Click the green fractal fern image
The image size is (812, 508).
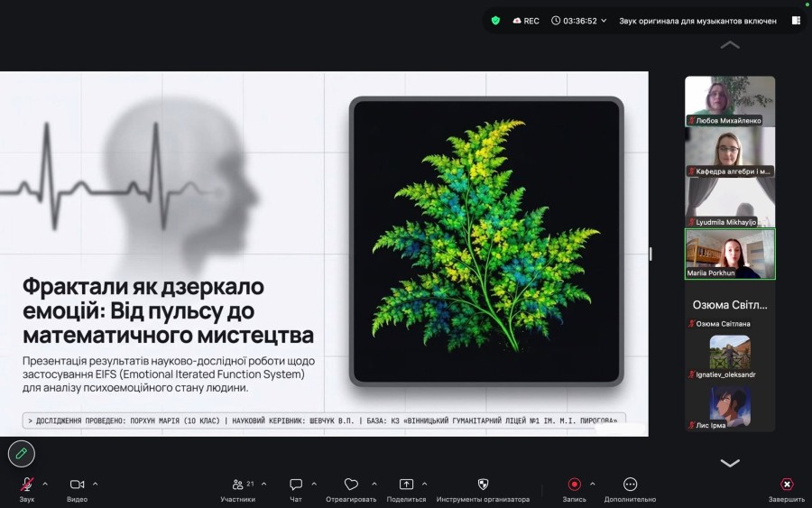486,241
